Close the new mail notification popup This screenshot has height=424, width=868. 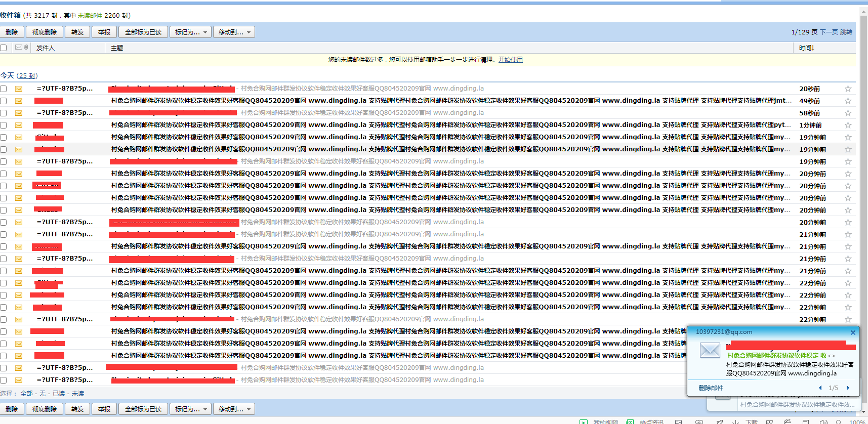click(853, 332)
